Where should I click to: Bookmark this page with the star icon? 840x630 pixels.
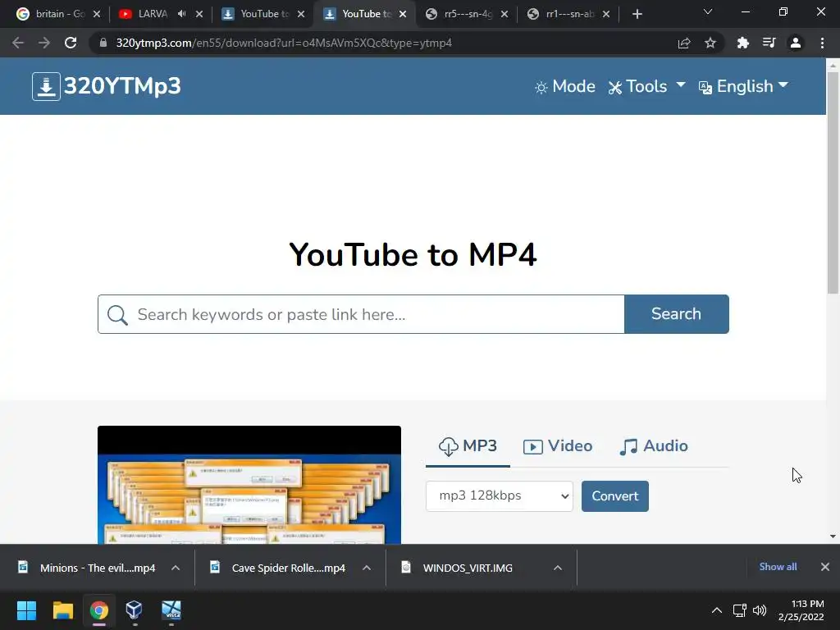(x=710, y=43)
